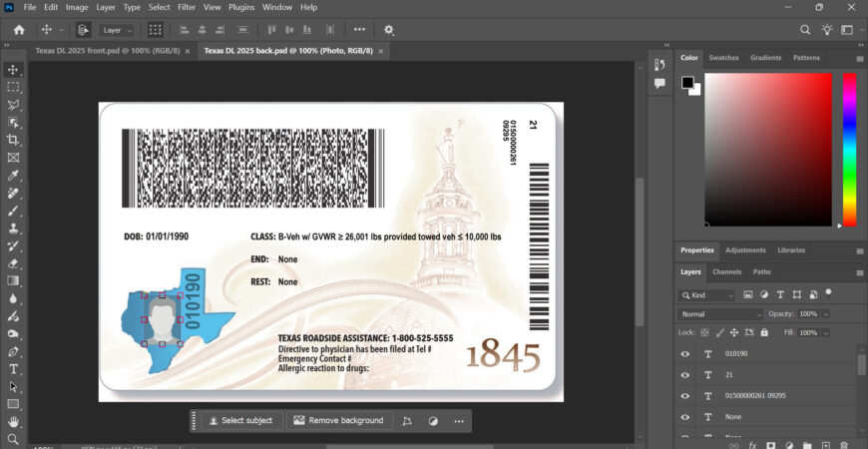This screenshot has width=868, height=449.
Task: Toggle layer filtering on or off switch
Action: pos(828,292)
